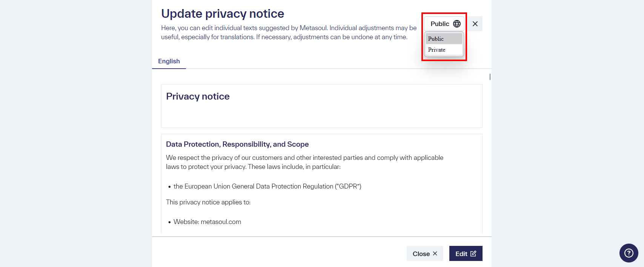This screenshot has width=644, height=267.
Task: Click the Update privacy notice heading
Action: pyautogui.click(x=222, y=13)
